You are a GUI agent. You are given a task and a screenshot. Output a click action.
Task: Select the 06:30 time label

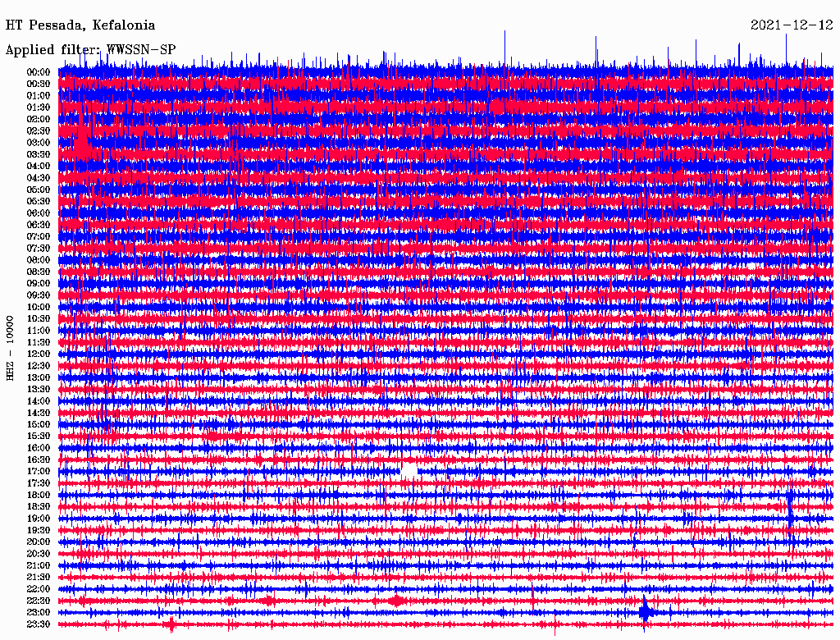click(x=39, y=225)
